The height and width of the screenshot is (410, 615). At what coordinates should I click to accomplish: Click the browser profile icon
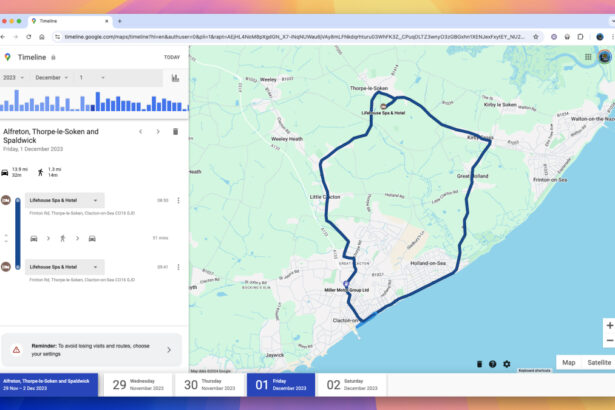600,37
